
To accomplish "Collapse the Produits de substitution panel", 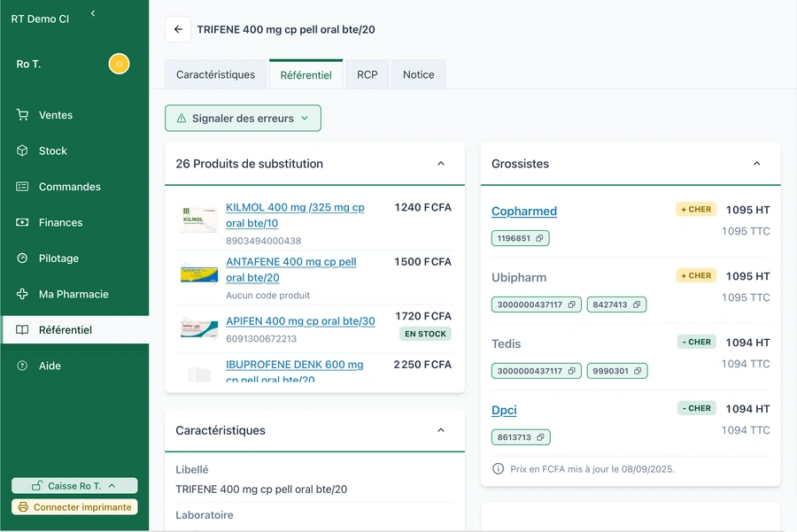I will [441, 164].
